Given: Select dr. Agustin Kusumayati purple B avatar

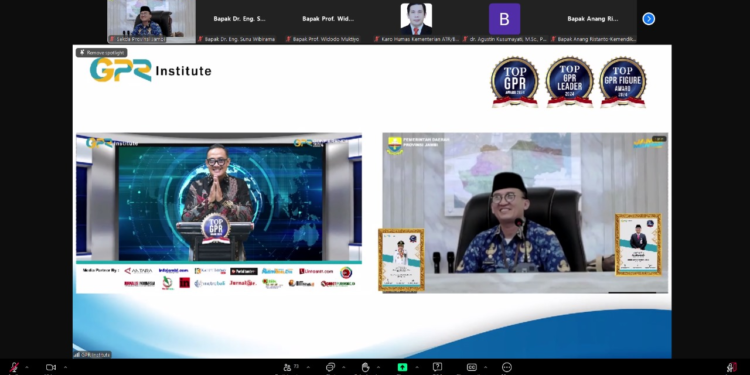Looking at the screenshot, I should (504, 19).
